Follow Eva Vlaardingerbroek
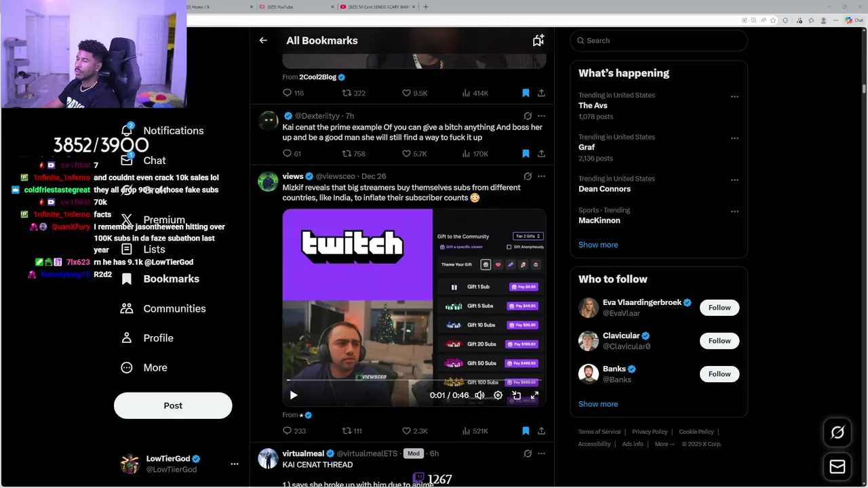The height and width of the screenshot is (488, 868). tap(719, 308)
